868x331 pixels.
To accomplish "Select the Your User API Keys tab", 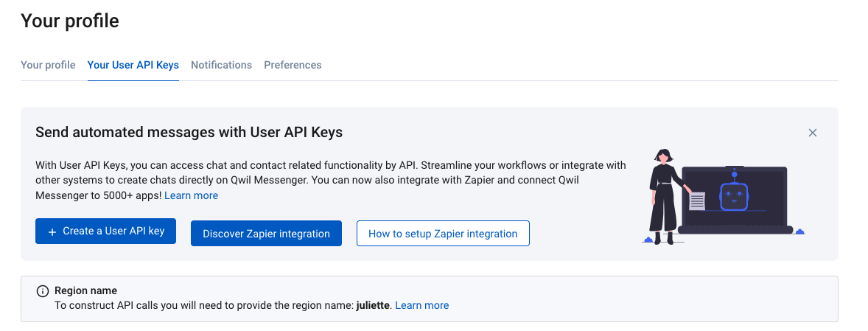I will click(133, 65).
